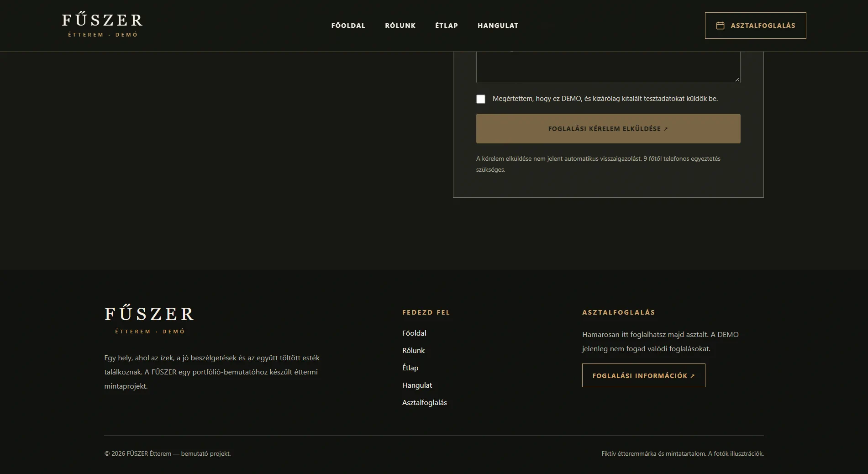Submit with Foglalási kérelem elküldése button
The image size is (868, 474).
tap(608, 129)
